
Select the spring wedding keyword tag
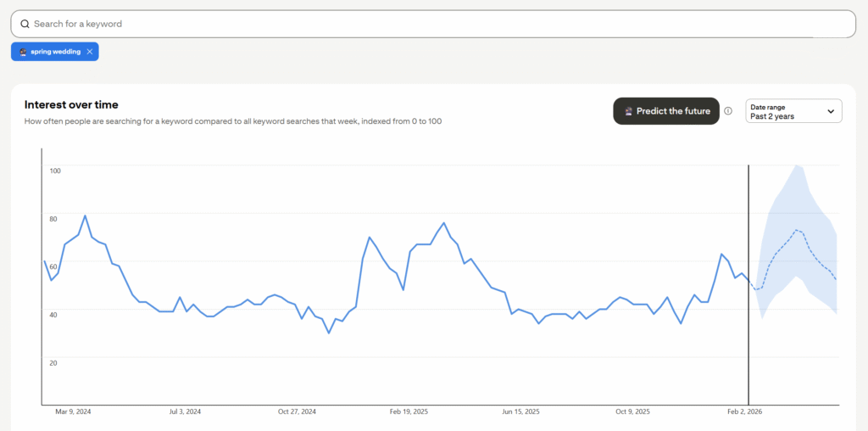[55, 52]
